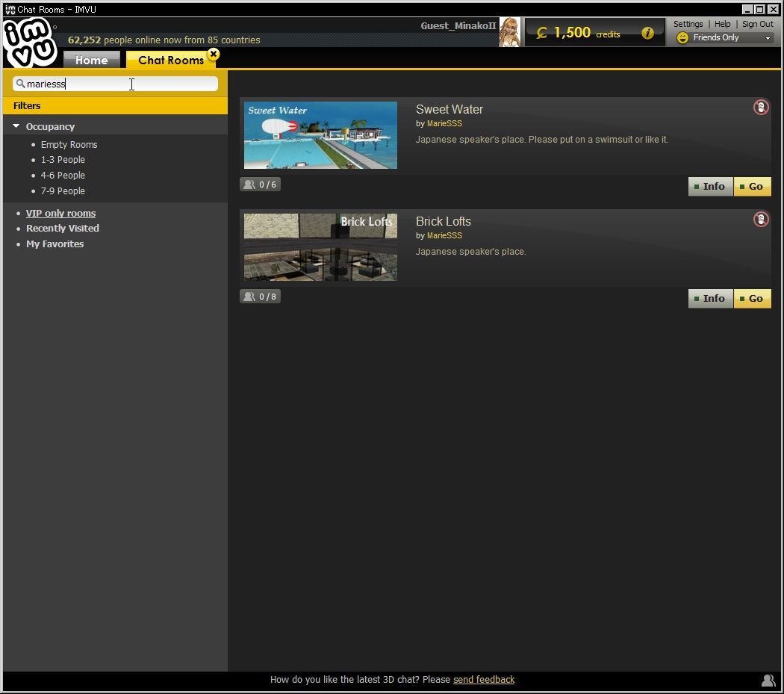Open Settings in the top menu
Screen dimensions: 784x694
pos(688,24)
